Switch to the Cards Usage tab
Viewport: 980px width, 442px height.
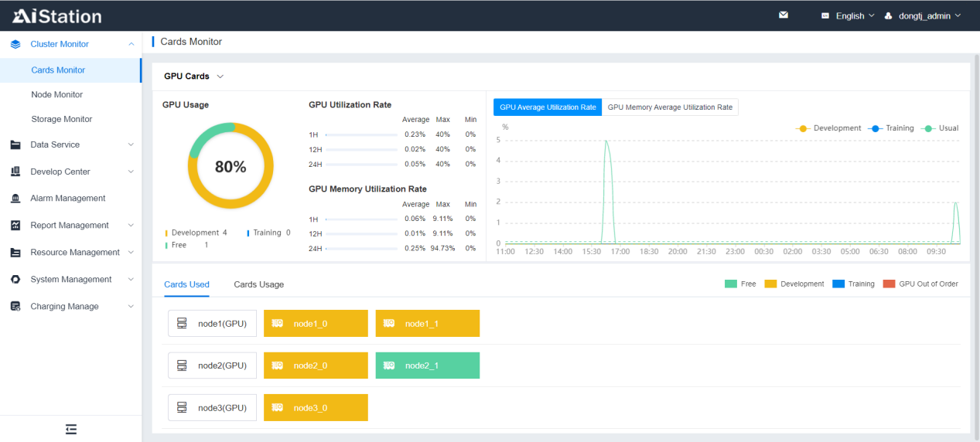pyautogui.click(x=258, y=284)
